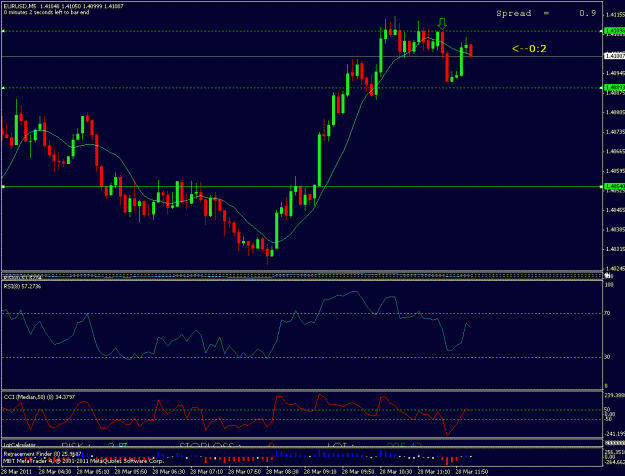Click the "28 Mar 09:10" time axis label
The image size is (625, 476).
(x=320, y=472)
